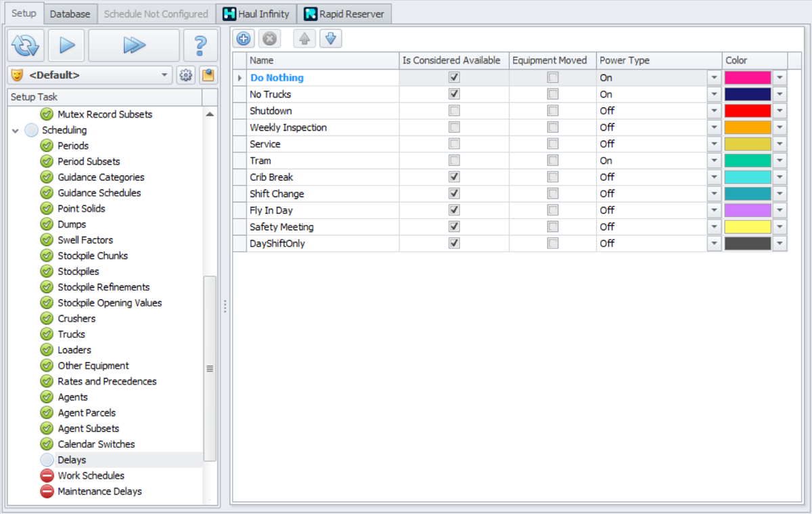Move row down with down arrow icon

pyautogui.click(x=330, y=39)
